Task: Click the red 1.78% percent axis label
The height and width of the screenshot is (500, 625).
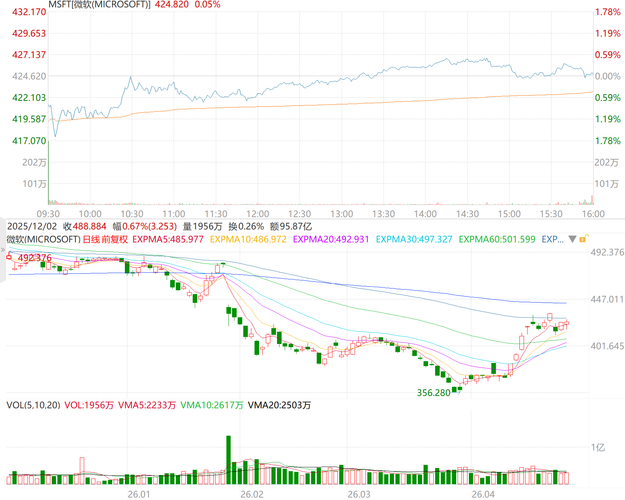Action: click(608, 12)
